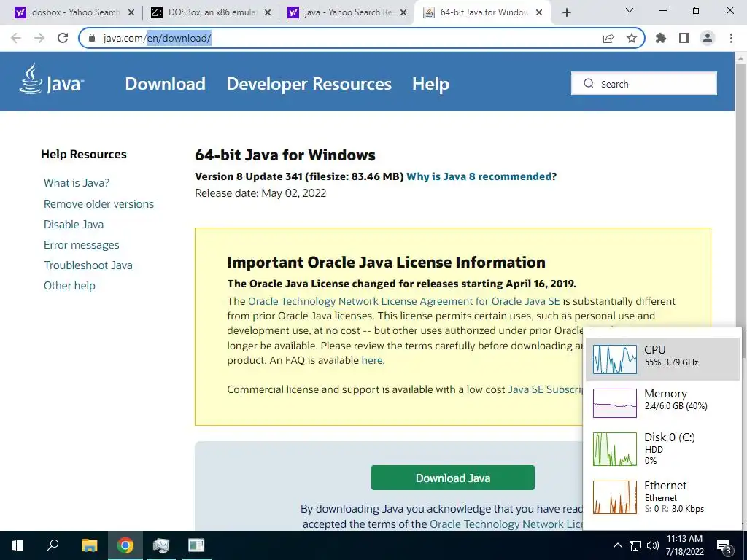Open the Error messages link

[82, 245]
